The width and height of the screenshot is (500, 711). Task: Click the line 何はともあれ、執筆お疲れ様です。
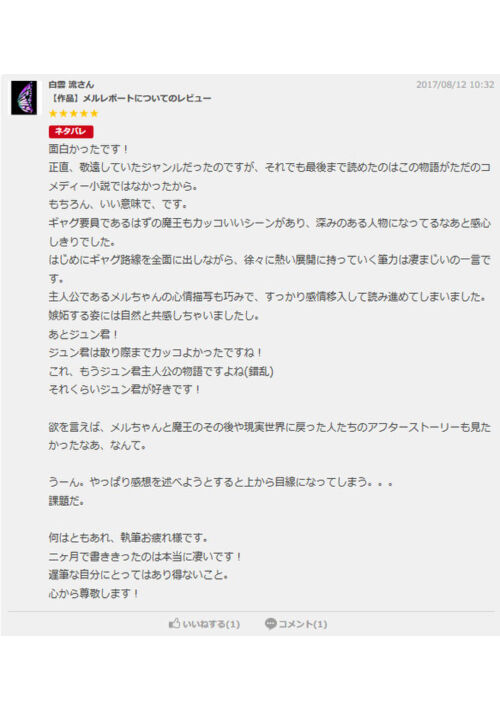(x=128, y=538)
